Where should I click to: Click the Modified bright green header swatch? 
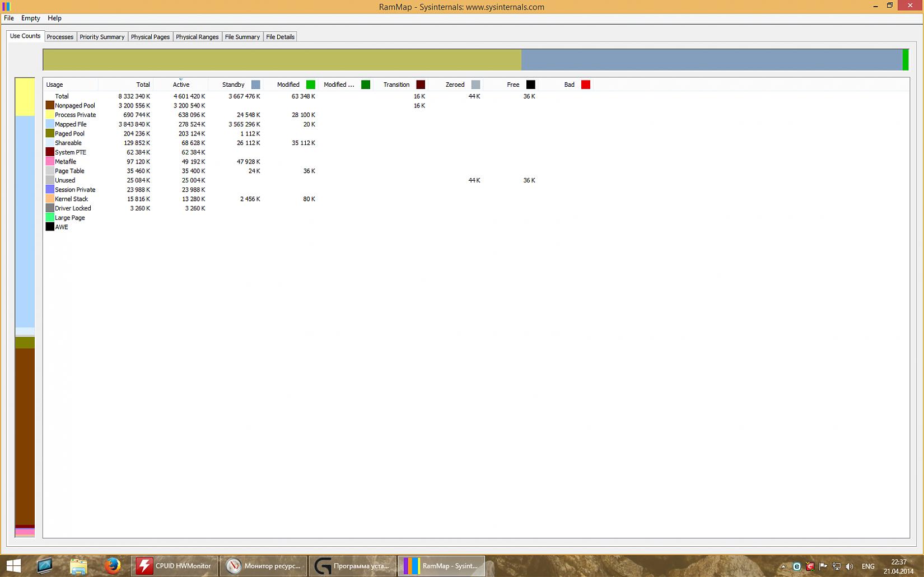pos(311,85)
